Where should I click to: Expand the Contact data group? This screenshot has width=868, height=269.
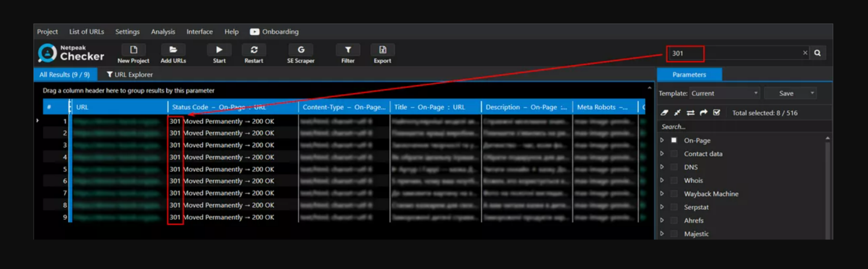pos(662,153)
